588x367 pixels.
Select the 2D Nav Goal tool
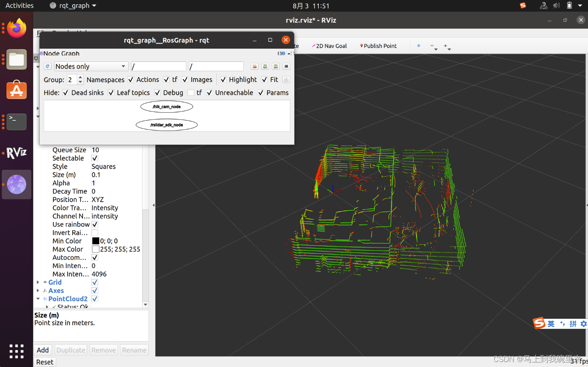click(x=330, y=46)
